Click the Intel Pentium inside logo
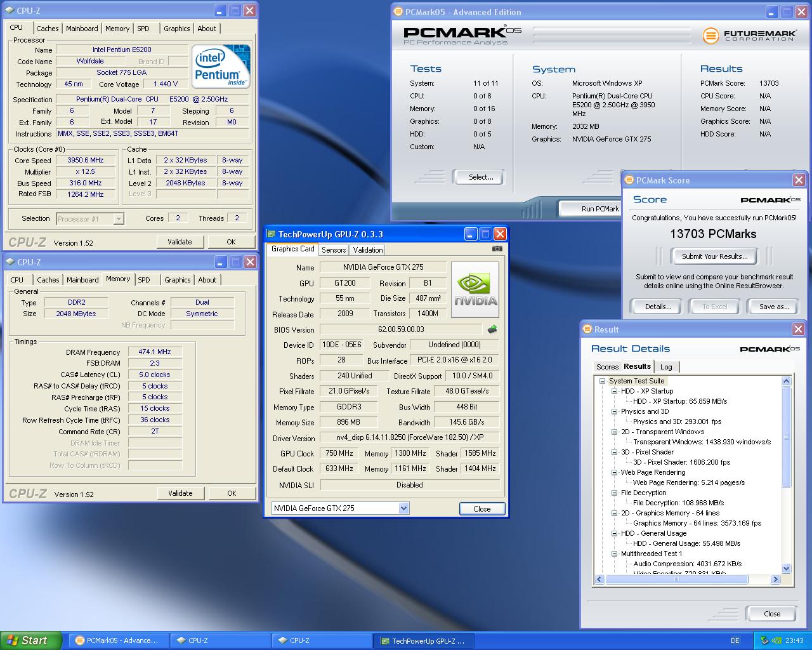 tap(221, 66)
